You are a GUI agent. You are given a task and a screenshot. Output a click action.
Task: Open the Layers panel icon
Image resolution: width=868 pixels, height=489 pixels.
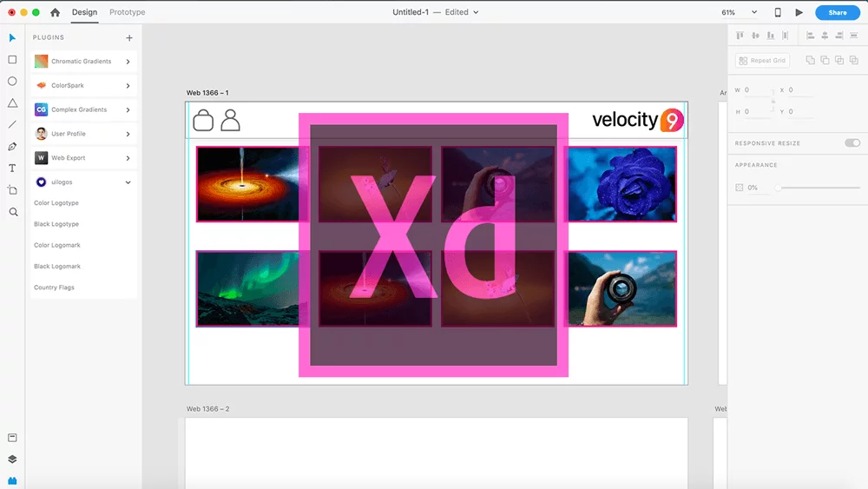[x=12, y=459]
